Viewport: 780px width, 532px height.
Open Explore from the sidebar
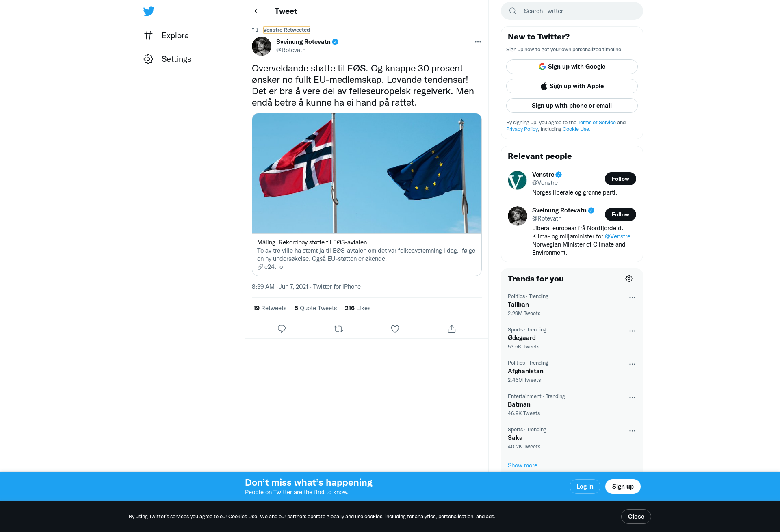point(167,35)
